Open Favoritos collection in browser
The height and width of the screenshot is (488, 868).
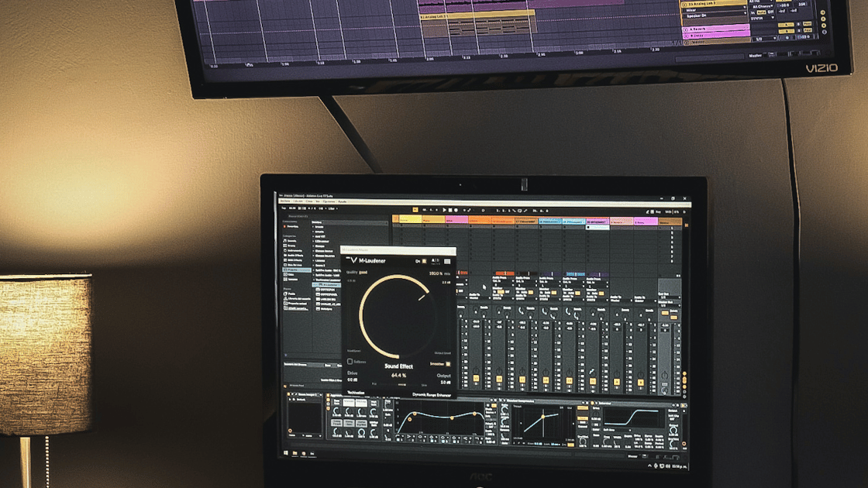coord(292,226)
